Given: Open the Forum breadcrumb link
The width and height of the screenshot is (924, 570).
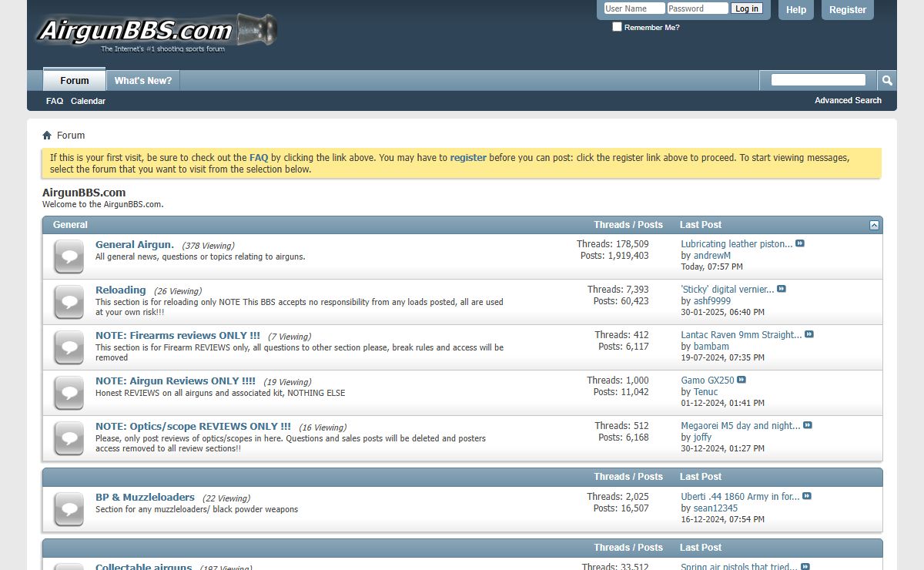Looking at the screenshot, I should click(x=71, y=136).
